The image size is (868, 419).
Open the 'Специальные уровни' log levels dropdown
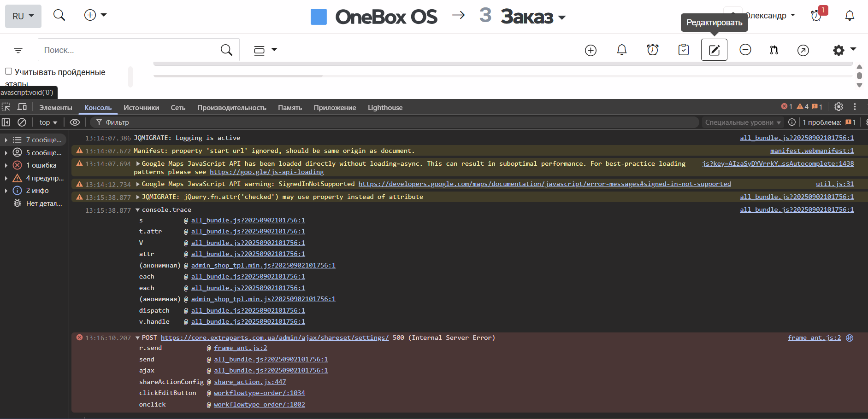click(x=743, y=122)
